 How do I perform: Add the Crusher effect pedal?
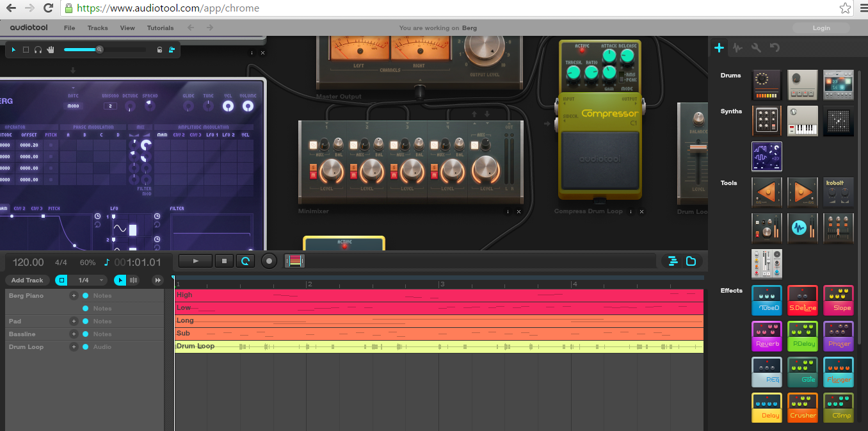[x=802, y=409]
